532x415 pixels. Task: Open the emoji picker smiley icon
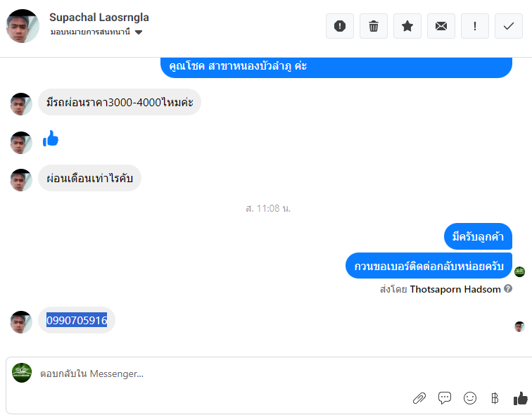[x=470, y=398]
